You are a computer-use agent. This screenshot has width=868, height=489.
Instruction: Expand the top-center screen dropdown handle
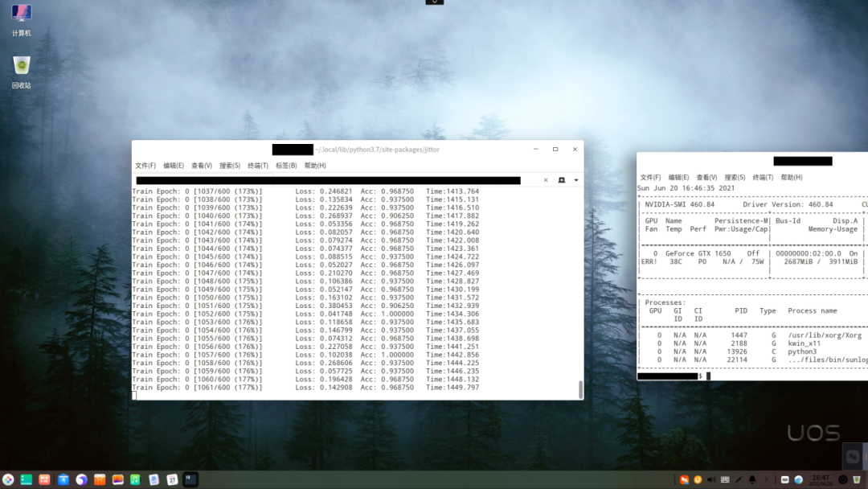434,2
